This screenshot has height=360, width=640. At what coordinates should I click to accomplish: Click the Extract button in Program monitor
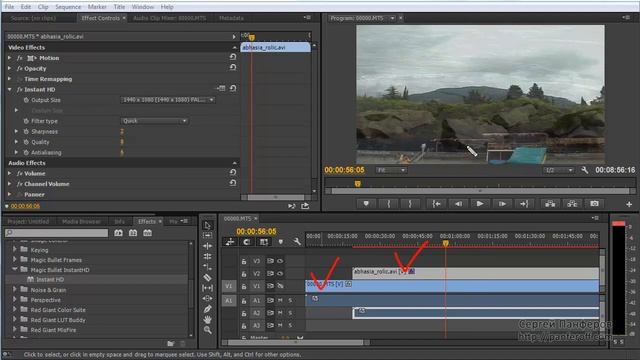coord(572,203)
